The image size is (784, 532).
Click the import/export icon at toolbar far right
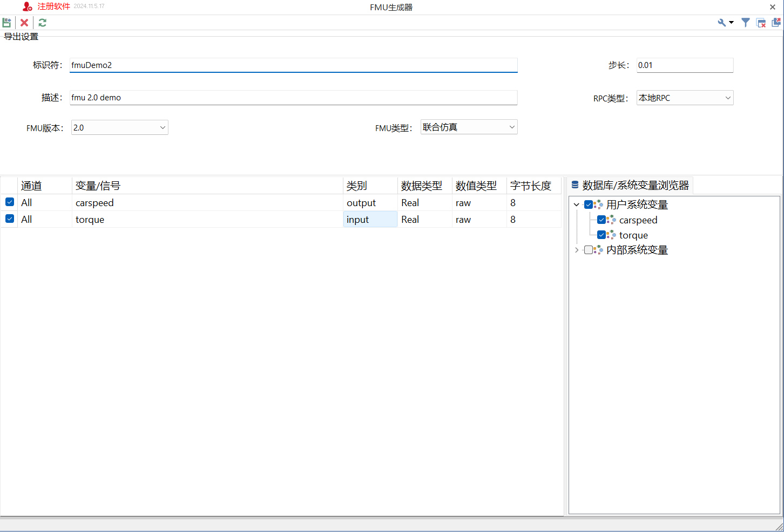pos(776,23)
